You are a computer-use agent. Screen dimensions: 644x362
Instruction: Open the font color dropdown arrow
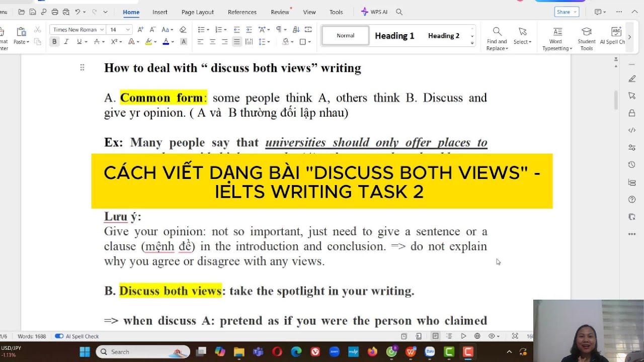(x=172, y=41)
